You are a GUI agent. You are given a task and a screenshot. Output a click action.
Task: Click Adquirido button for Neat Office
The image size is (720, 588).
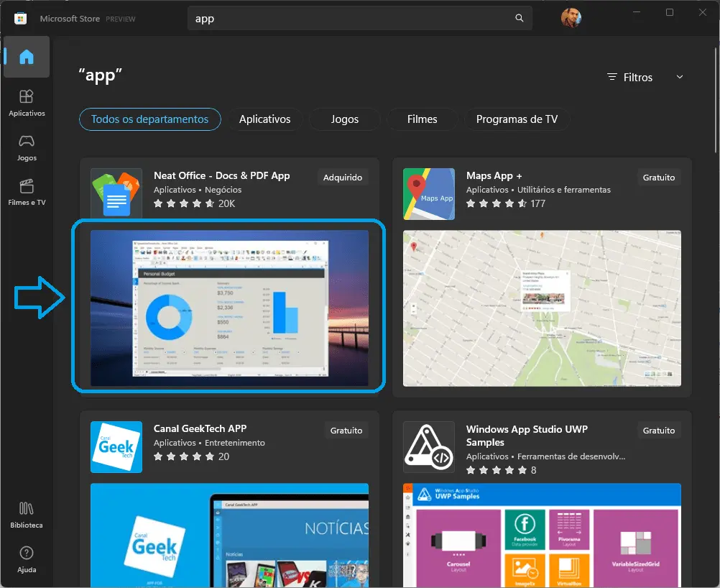[343, 178]
